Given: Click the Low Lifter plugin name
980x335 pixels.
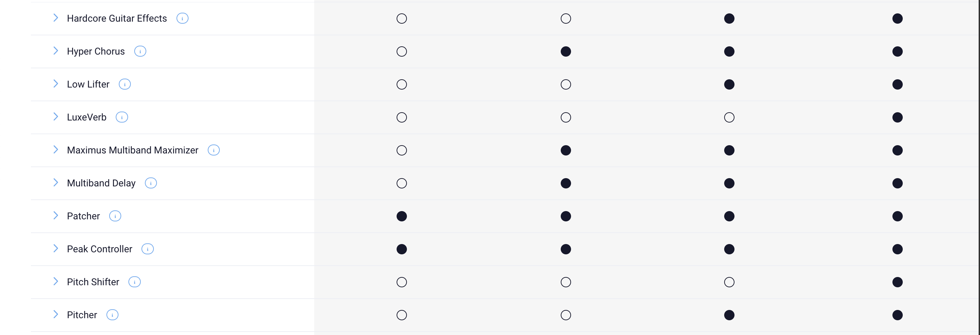Looking at the screenshot, I should [88, 84].
